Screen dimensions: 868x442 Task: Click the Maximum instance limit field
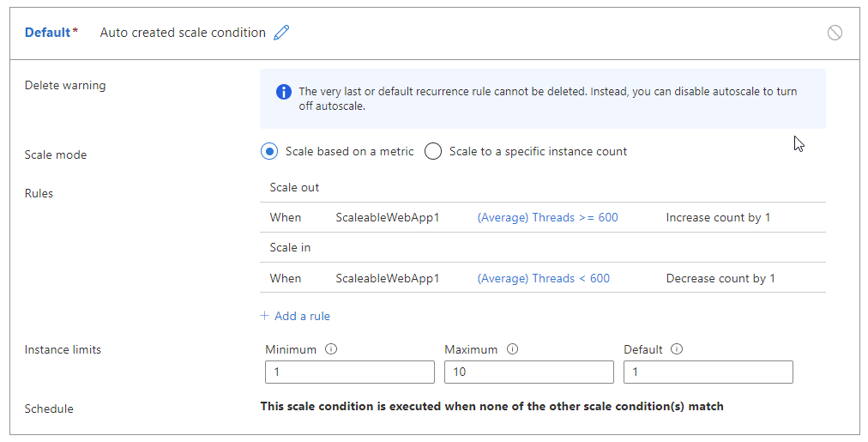(x=529, y=372)
